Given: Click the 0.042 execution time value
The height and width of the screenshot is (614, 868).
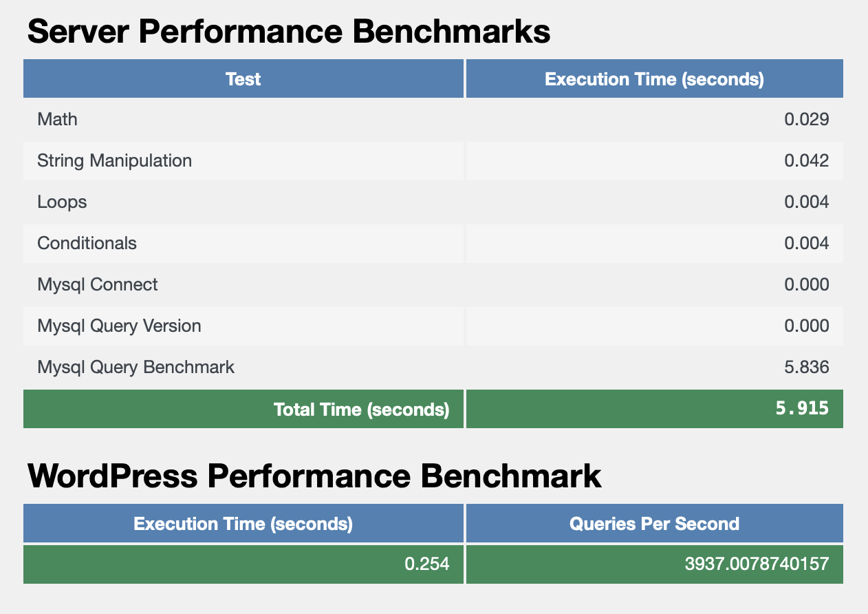Looking at the screenshot, I should tap(806, 161).
